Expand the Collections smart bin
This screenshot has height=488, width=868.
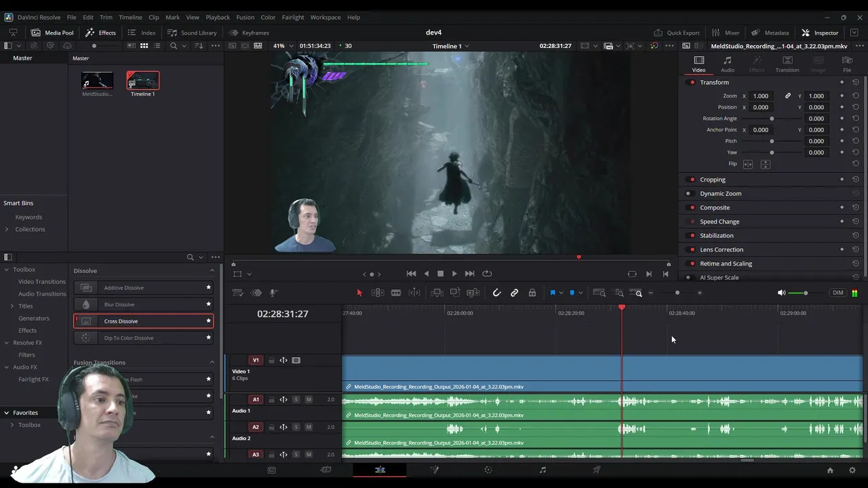click(7, 229)
